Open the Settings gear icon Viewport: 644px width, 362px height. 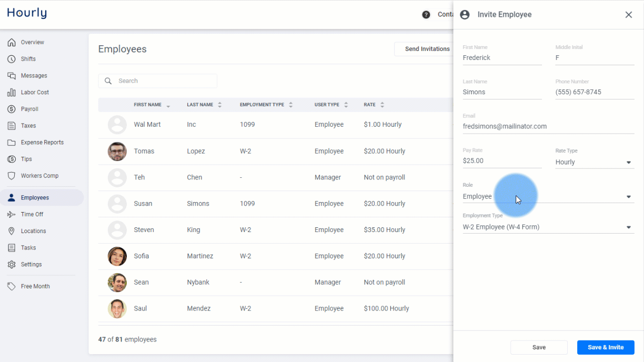pyautogui.click(x=11, y=265)
